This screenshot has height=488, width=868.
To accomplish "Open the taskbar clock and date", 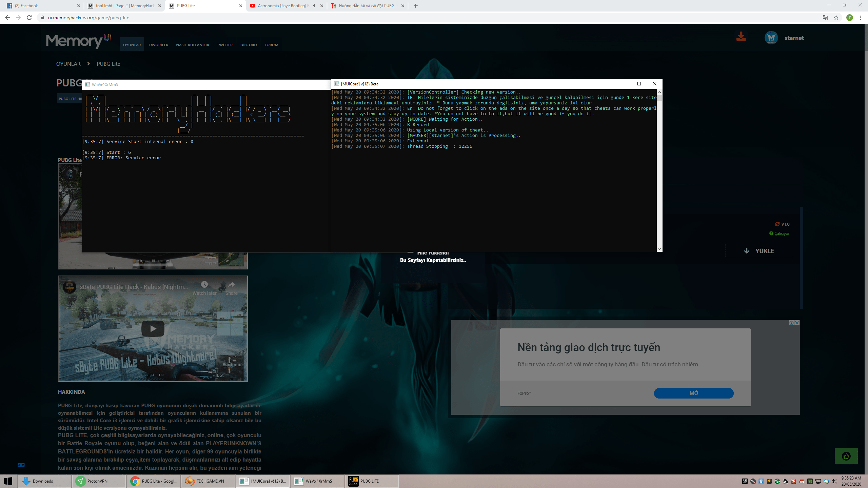I will 851,481.
